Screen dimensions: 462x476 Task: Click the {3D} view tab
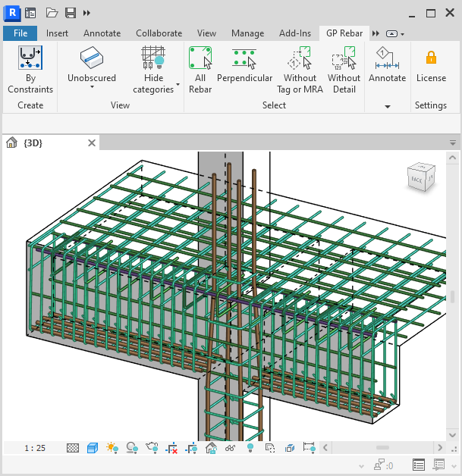[x=33, y=142]
